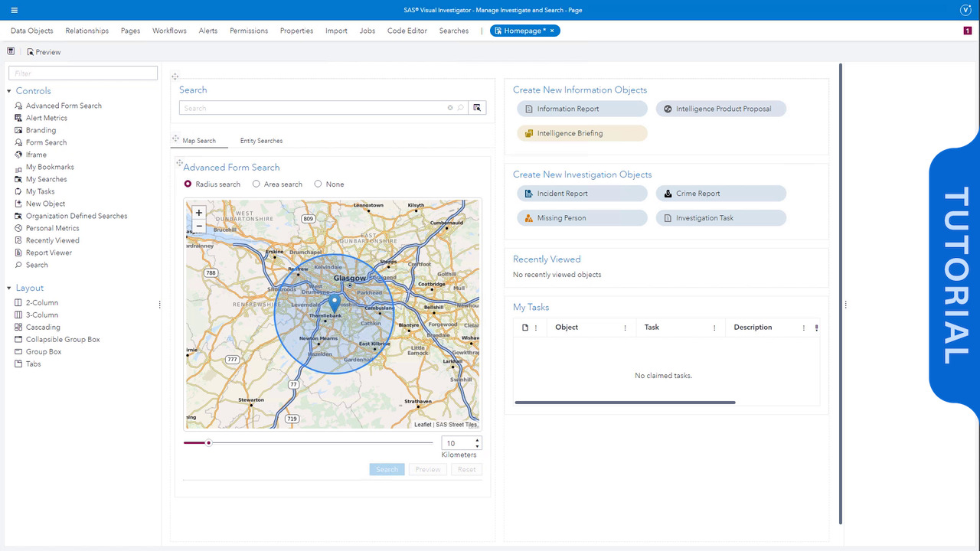980x551 pixels.
Task: Open the hamburger main menu
Action: (15, 10)
